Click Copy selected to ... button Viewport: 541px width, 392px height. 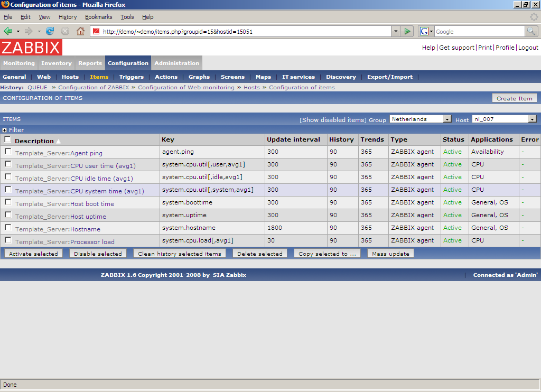327,254
